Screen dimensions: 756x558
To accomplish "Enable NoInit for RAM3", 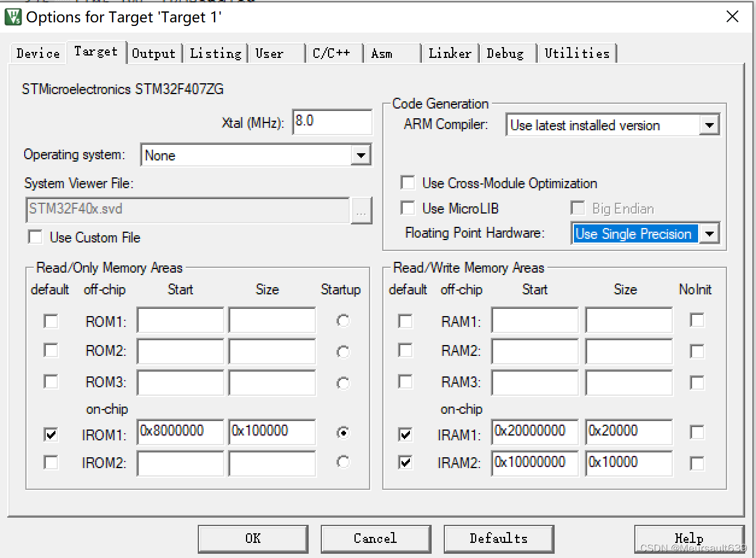I will coord(697,382).
